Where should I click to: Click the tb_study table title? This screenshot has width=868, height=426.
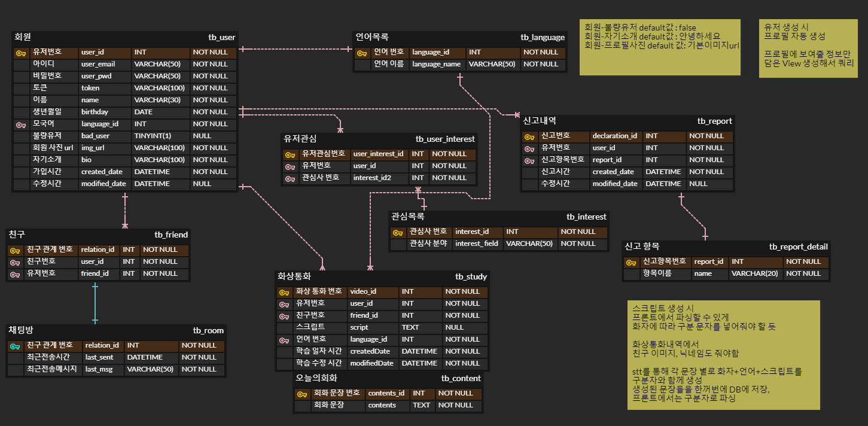471,276
